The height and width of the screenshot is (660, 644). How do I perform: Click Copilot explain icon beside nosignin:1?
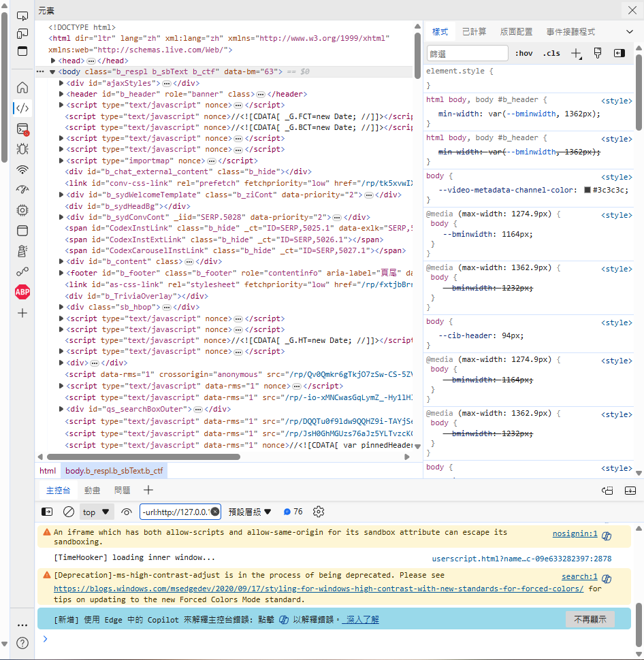[607, 535]
